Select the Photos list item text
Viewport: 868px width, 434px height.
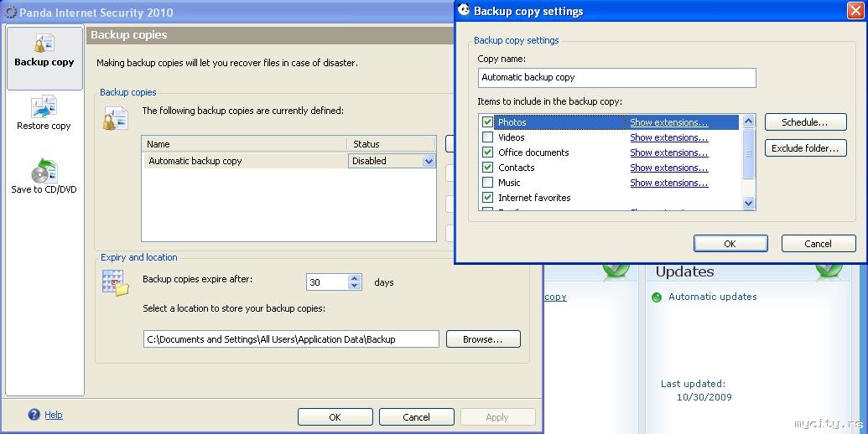tap(512, 122)
